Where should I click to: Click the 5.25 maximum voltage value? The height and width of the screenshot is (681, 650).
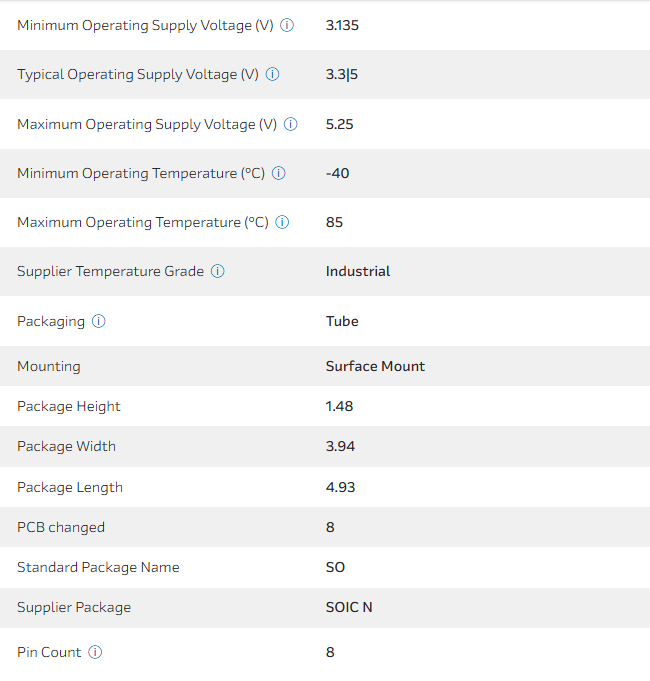pos(340,124)
